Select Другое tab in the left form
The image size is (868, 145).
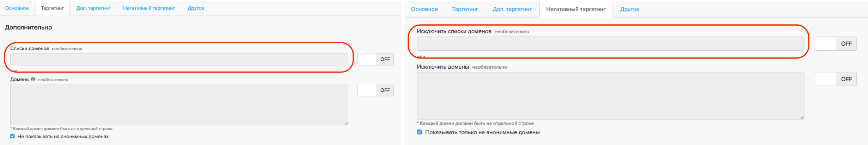tap(196, 8)
